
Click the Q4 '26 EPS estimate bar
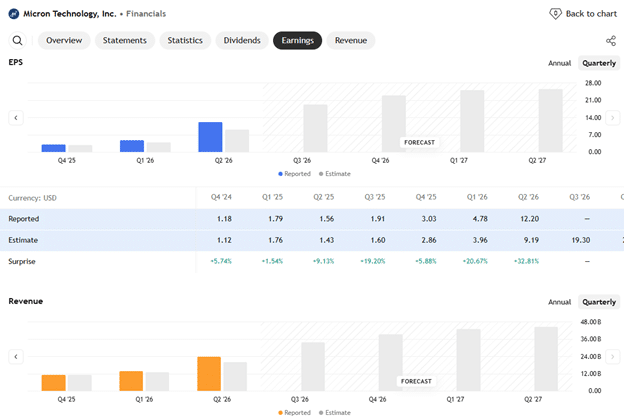click(394, 124)
